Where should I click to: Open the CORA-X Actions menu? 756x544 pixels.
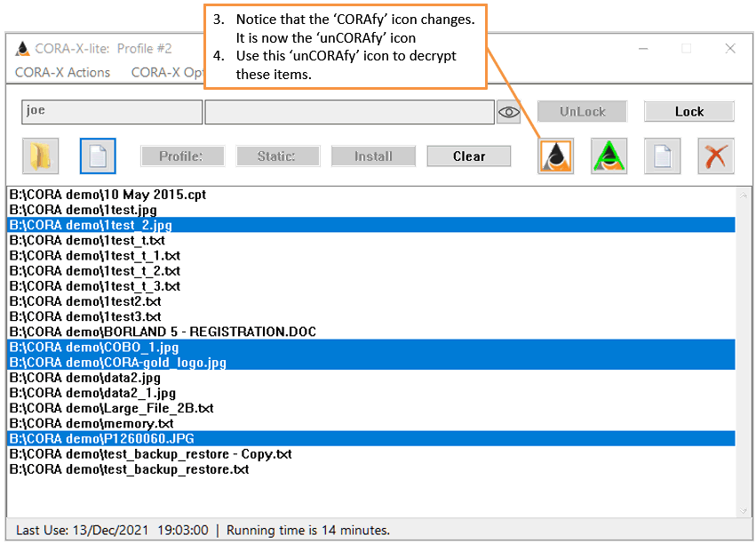tap(62, 72)
